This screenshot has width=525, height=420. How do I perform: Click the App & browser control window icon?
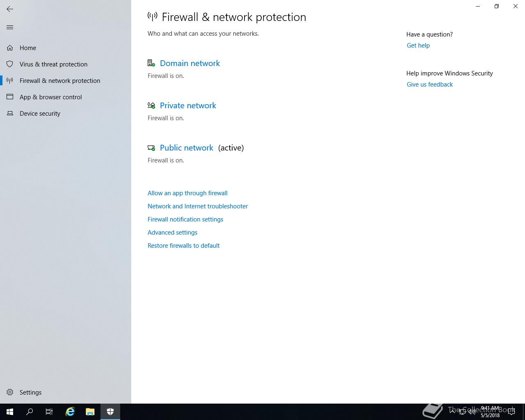coord(10,97)
